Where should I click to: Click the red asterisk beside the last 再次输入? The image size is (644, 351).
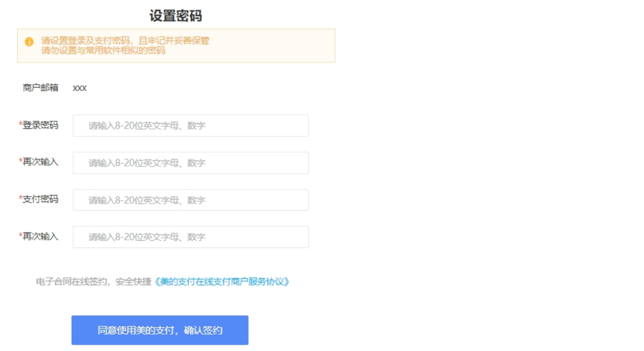tap(20, 235)
